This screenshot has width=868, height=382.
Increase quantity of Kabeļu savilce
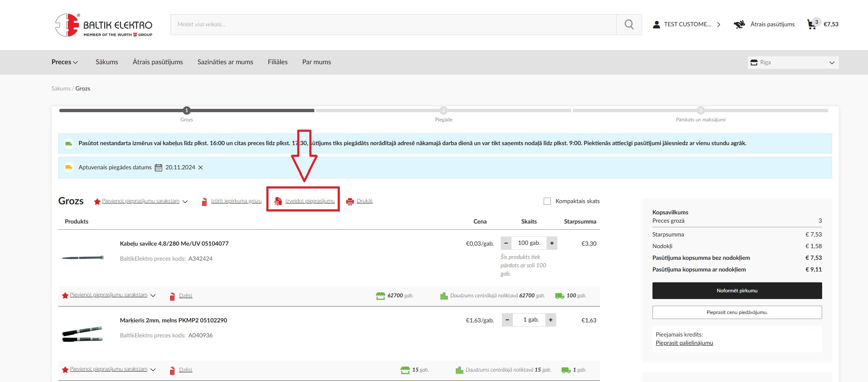552,243
